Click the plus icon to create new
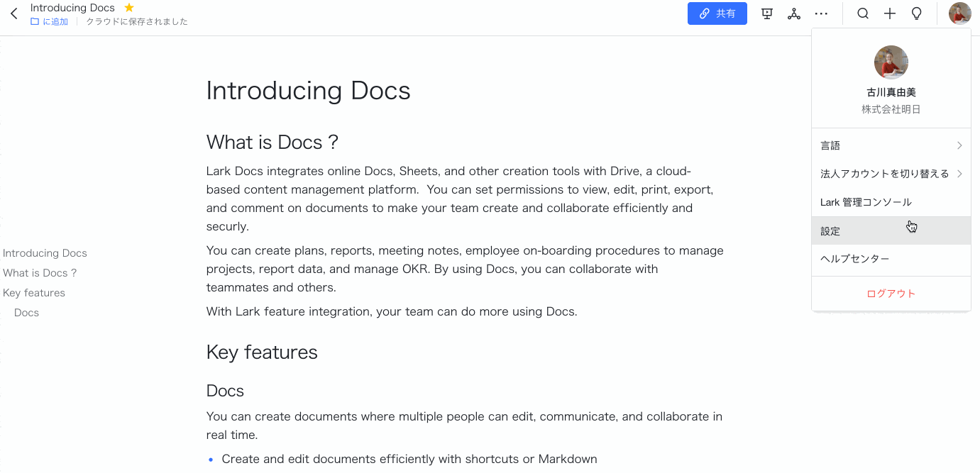The width and height of the screenshot is (980, 473). (890, 13)
